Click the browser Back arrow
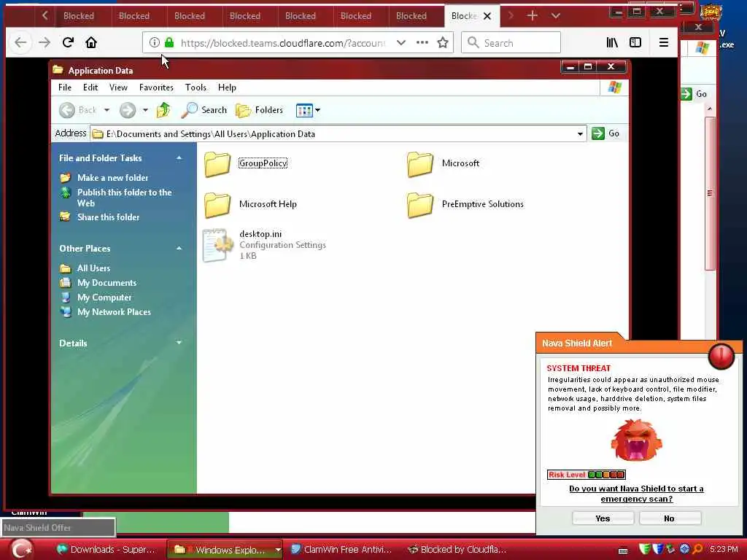Image resolution: width=747 pixels, height=560 pixels. click(20, 43)
